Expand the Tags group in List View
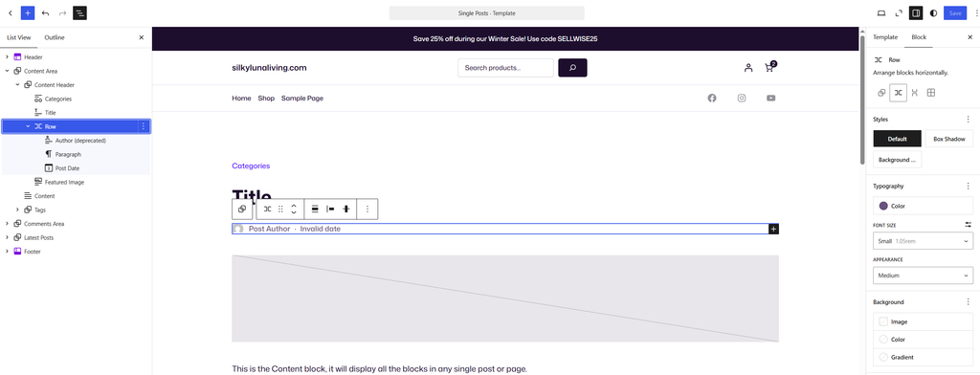The width and height of the screenshot is (980, 375). [17, 210]
